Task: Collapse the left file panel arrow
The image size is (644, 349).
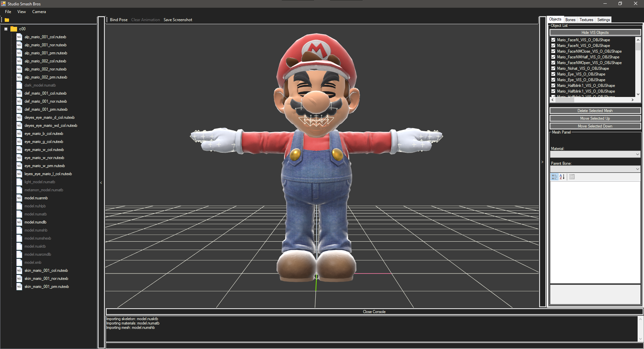Action: click(x=101, y=183)
